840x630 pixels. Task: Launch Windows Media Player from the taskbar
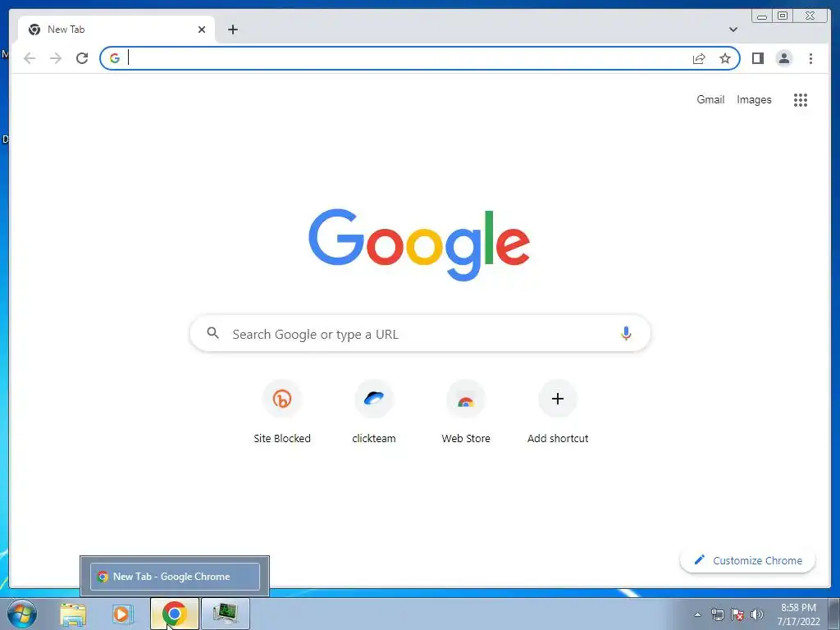pyautogui.click(x=123, y=614)
